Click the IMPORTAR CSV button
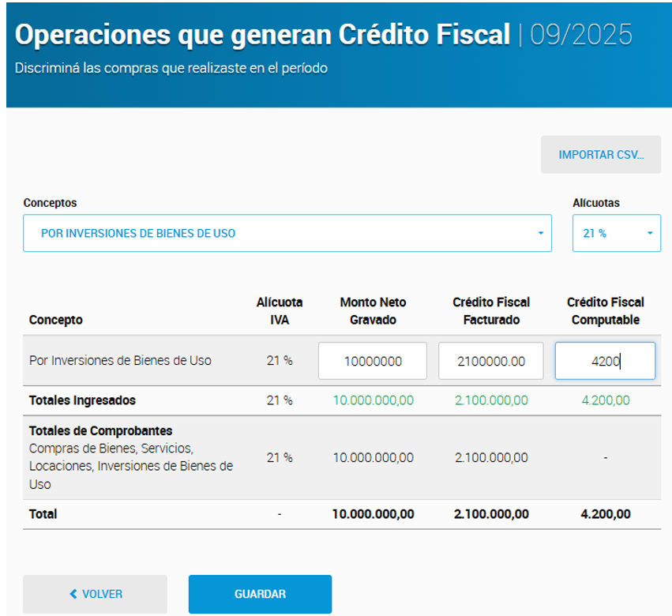This screenshot has width=672, height=616. (600, 155)
